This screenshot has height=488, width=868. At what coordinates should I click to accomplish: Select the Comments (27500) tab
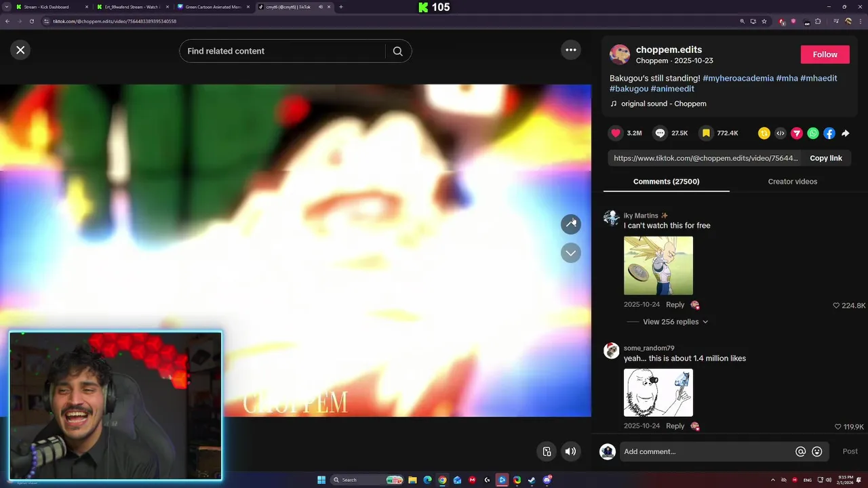point(667,182)
